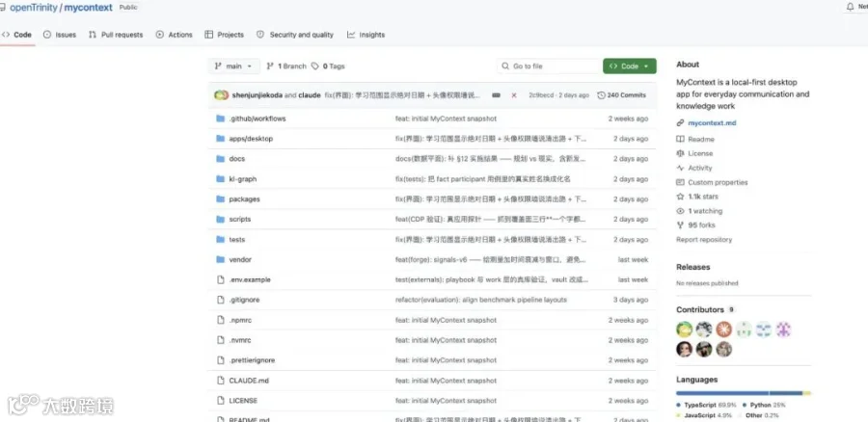Expand the green Code dropdown button

[x=630, y=66]
